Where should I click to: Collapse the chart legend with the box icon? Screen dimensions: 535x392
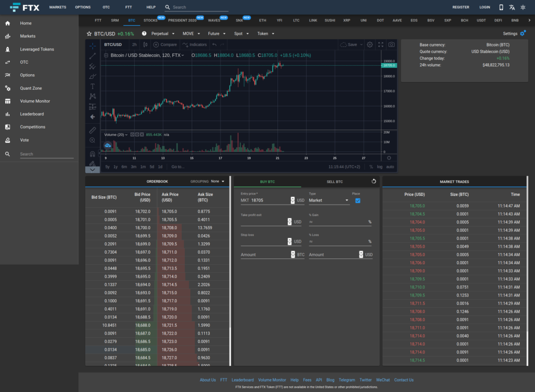(106, 55)
